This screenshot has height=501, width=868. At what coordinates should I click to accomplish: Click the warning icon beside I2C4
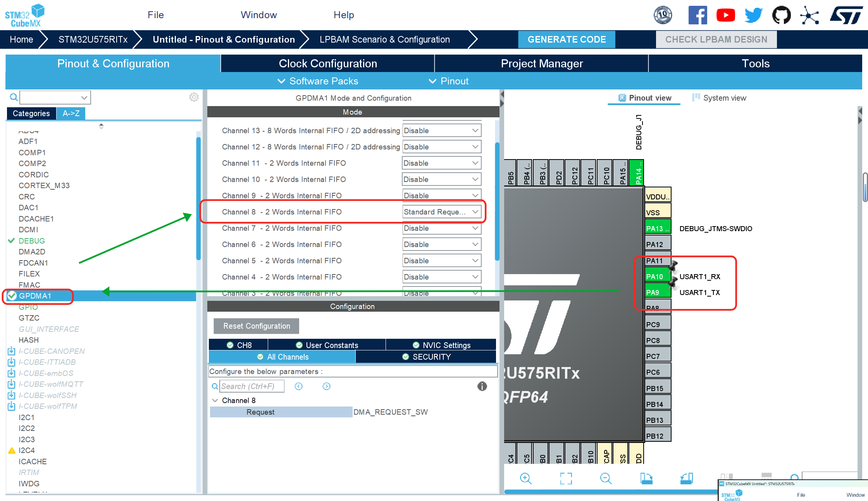click(12, 450)
